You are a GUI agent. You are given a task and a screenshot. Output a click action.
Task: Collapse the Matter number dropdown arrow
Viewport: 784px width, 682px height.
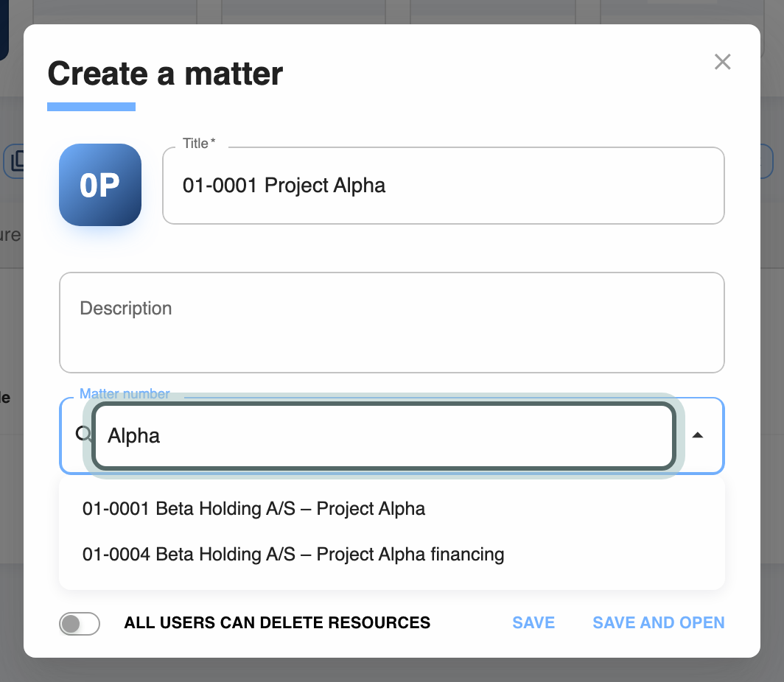pos(698,435)
